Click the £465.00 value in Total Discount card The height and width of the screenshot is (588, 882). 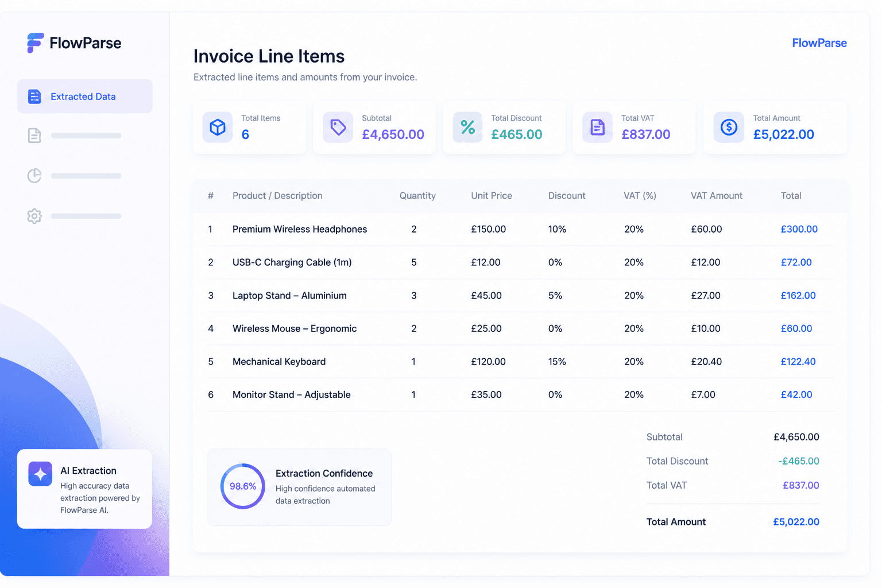517,134
